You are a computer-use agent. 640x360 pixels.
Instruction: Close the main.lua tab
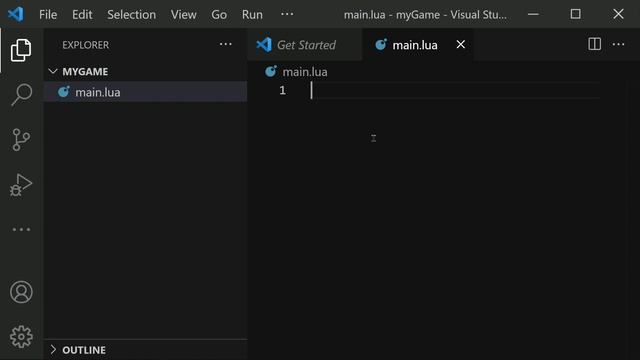[x=460, y=44]
